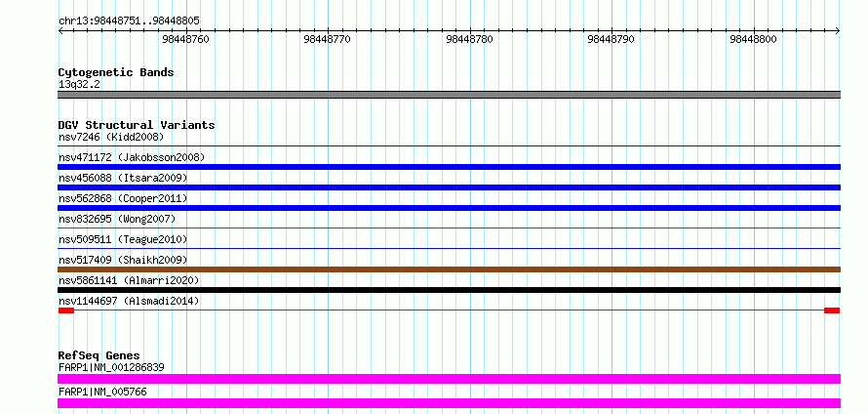Screen dimensions: 868x414
Task: Click the chr13:98448751..98448805 coordinate label
Action: click(129, 21)
